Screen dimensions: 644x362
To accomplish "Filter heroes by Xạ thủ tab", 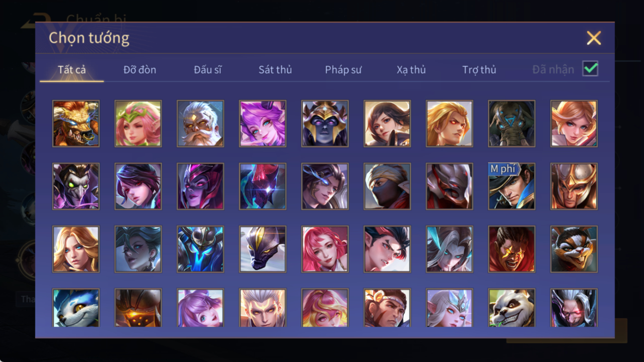I will (411, 70).
